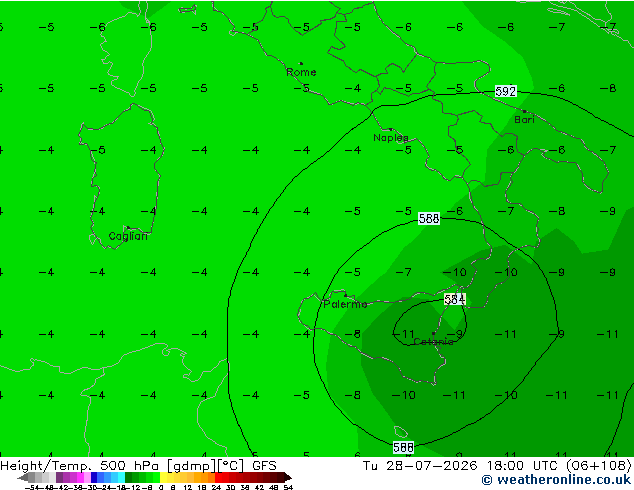Click the Catania city label

[x=433, y=342]
